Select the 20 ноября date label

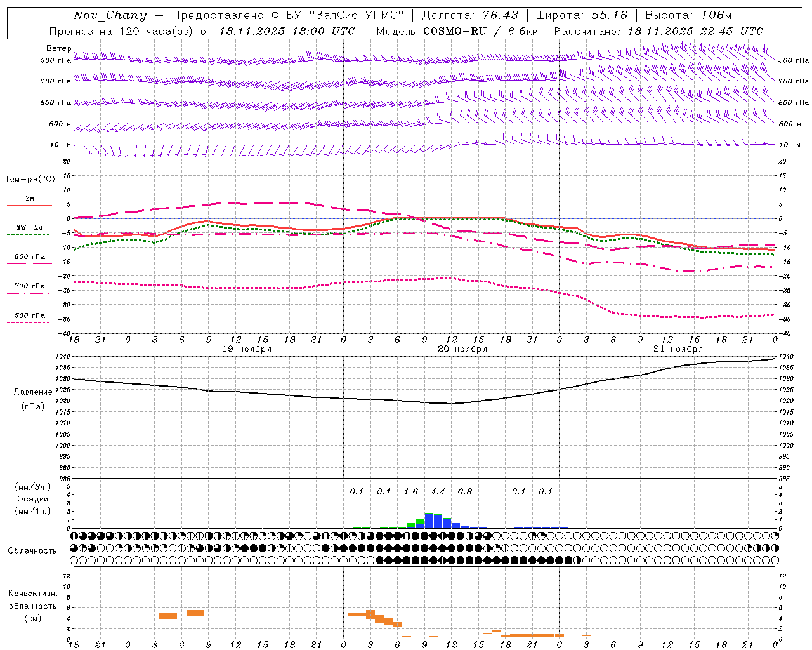462,349
